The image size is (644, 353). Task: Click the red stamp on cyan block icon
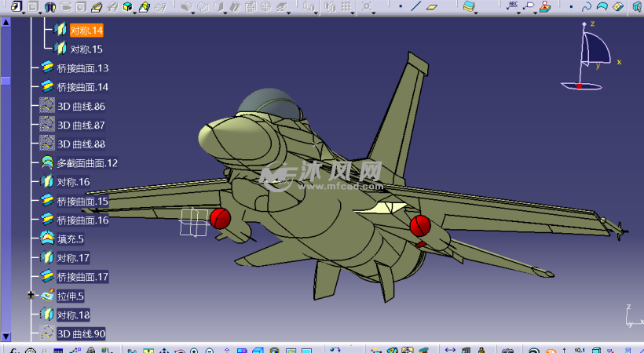[544, 6]
